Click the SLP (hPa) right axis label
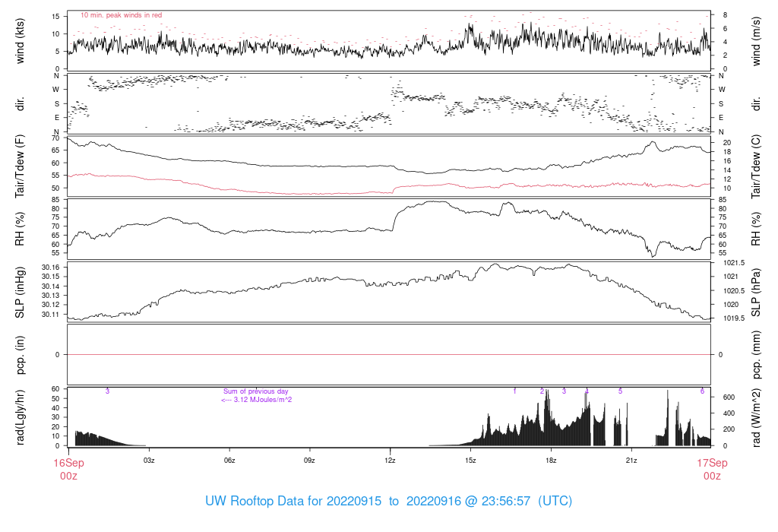The image size is (778, 532). point(756,293)
